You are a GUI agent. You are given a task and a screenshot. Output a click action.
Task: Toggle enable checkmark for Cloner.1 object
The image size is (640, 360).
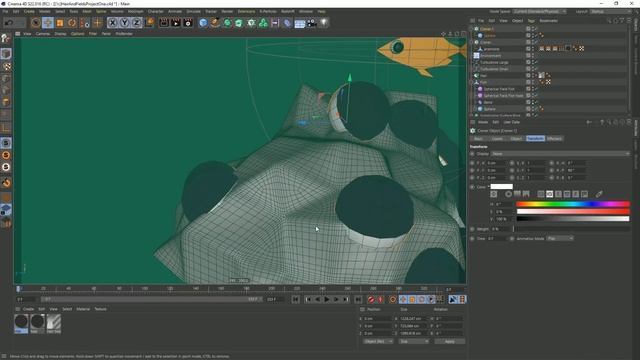click(536, 29)
